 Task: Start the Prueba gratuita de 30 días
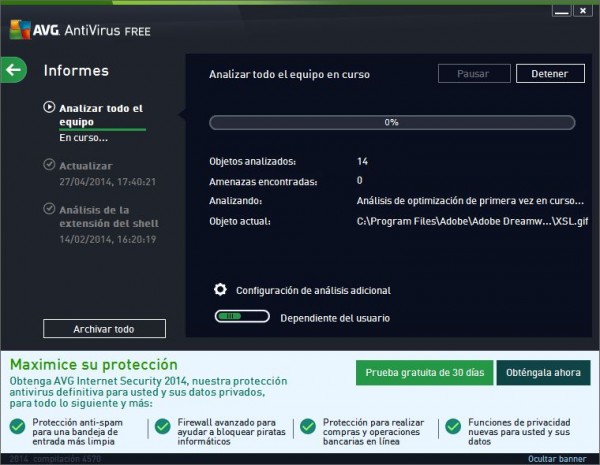[424, 372]
